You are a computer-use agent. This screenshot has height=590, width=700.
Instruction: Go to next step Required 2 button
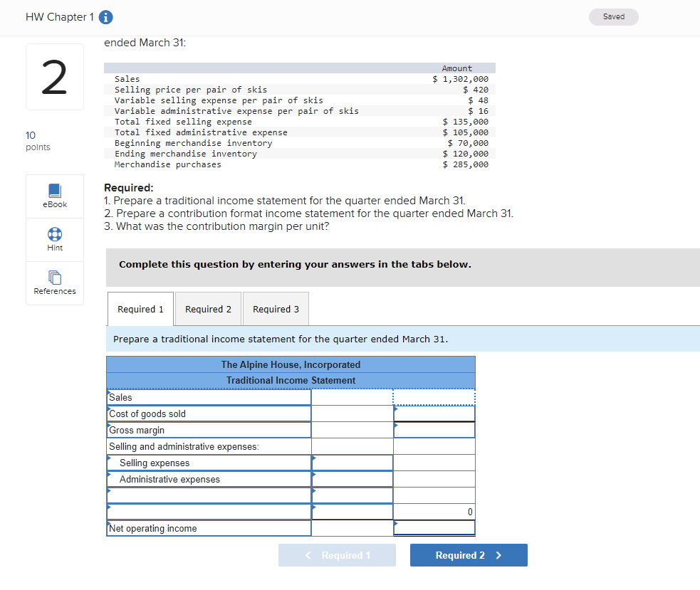pos(469,554)
